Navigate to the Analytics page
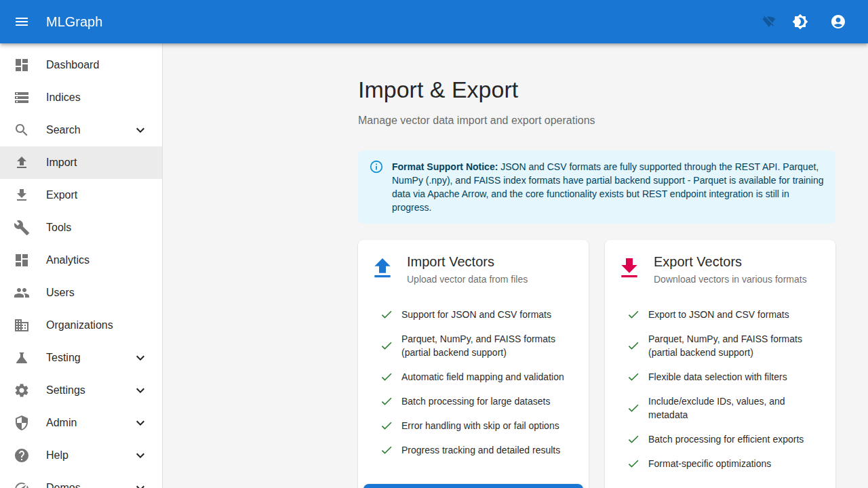This screenshot has height=488, width=868. click(x=68, y=260)
